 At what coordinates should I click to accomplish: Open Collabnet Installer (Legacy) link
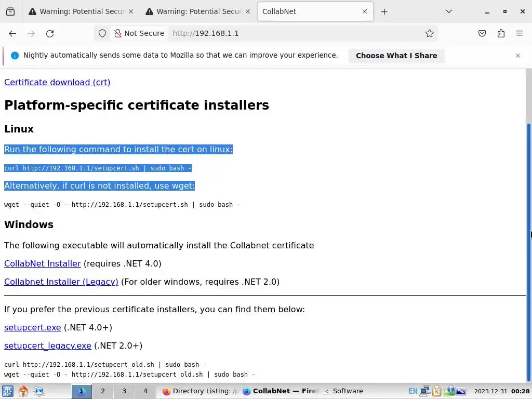click(x=61, y=282)
